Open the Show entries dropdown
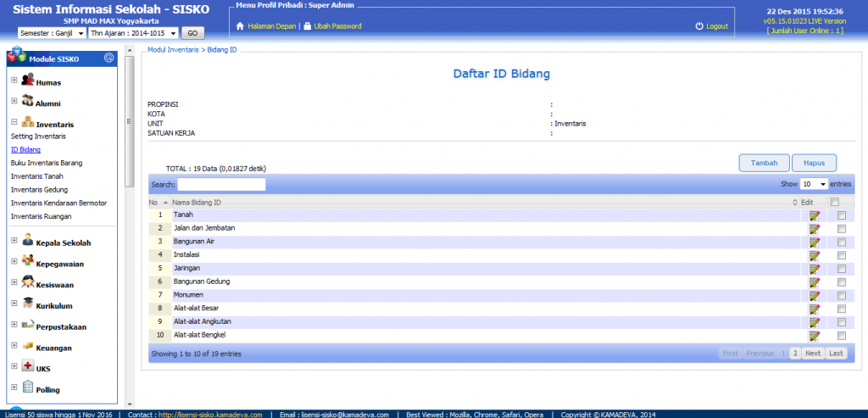868x418 pixels. click(814, 184)
